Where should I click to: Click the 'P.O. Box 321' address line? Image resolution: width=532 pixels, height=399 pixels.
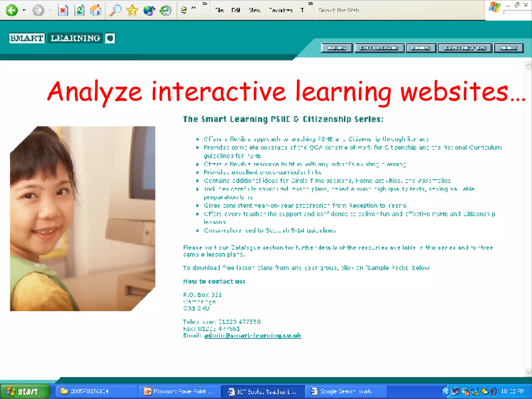coord(202,295)
